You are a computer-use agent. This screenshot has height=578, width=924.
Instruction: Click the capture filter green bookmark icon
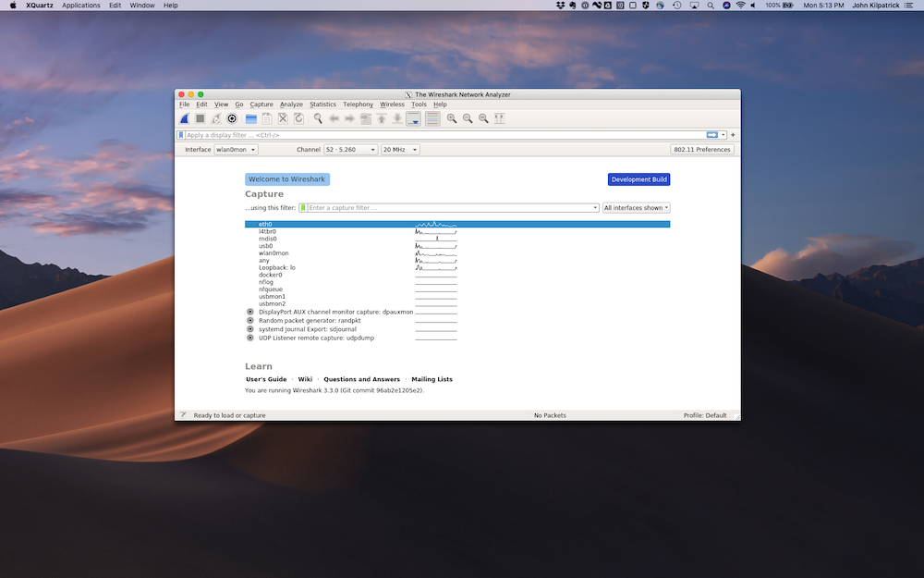click(x=303, y=207)
